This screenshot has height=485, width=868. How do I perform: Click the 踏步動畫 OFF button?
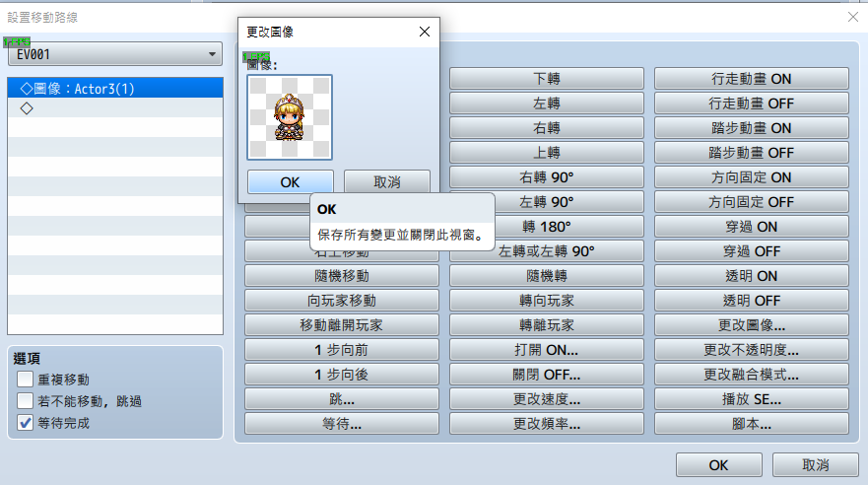tap(751, 153)
